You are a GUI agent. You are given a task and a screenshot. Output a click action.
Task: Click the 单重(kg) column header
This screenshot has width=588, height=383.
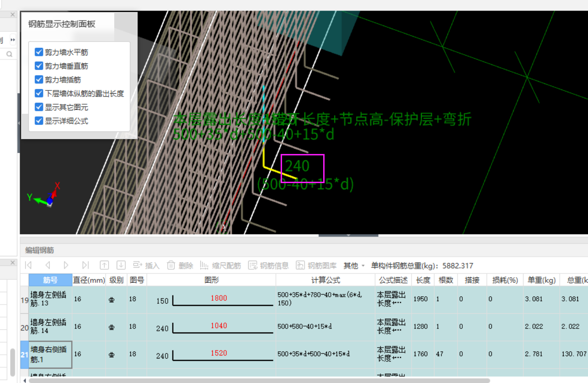tap(541, 280)
